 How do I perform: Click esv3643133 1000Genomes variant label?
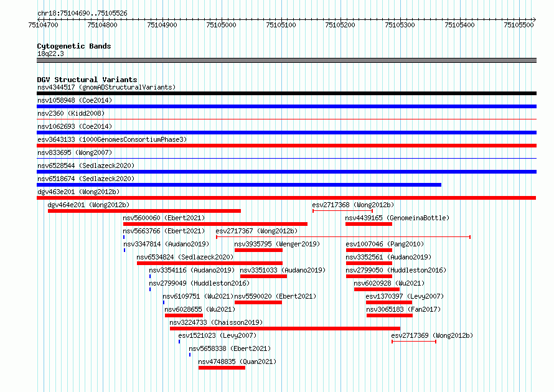click(x=112, y=139)
